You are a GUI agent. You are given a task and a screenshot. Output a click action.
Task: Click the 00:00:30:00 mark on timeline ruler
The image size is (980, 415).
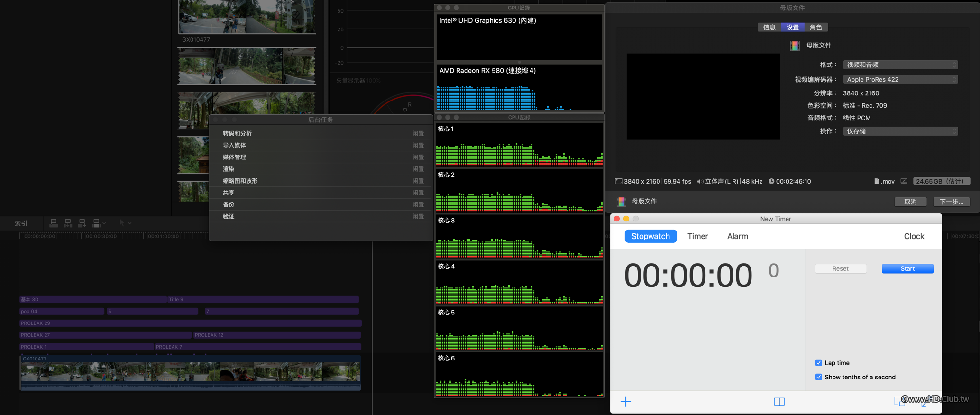(101, 236)
